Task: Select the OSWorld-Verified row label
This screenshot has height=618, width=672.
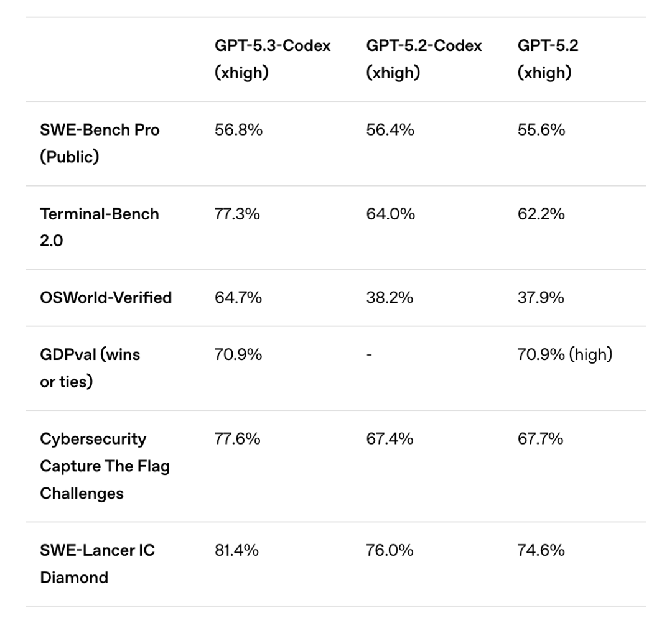Action: (106, 297)
